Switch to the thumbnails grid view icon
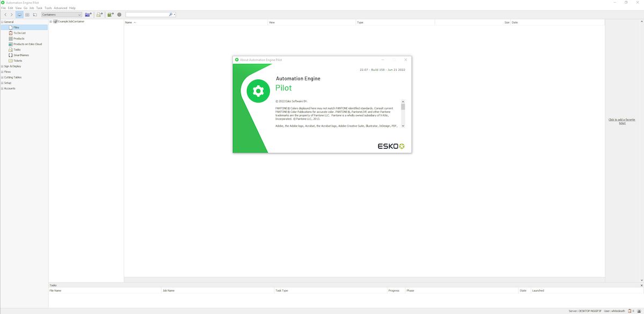This screenshot has width=644, height=314. tap(27, 14)
